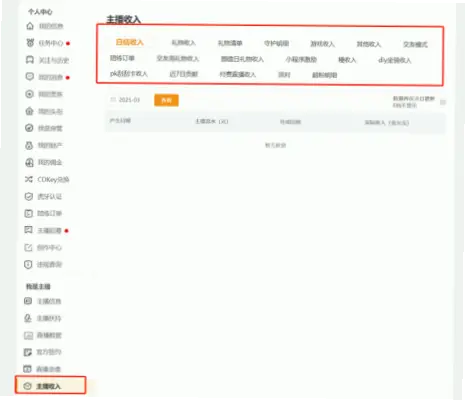465x400 pixels.
Task: Select the pk刮刮卡收入 tab
Action: (129, 73)
